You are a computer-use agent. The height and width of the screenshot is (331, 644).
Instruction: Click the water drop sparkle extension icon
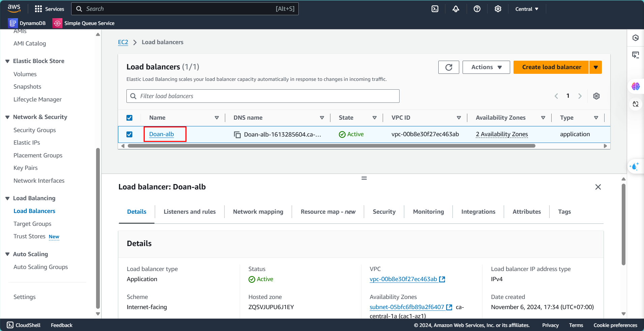tap(635, 166)
